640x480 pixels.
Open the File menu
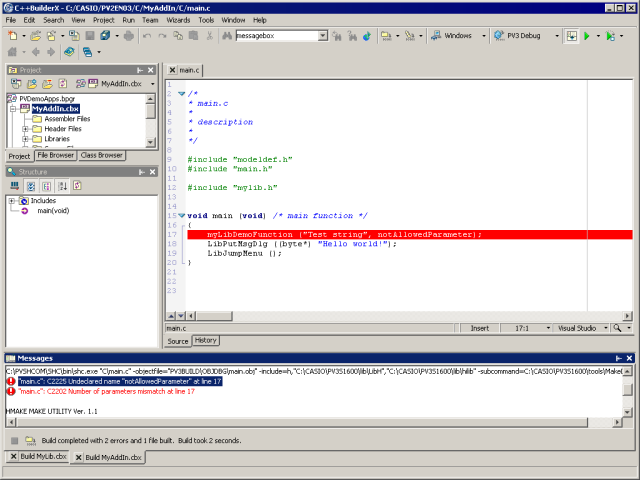tap(11, 20)
